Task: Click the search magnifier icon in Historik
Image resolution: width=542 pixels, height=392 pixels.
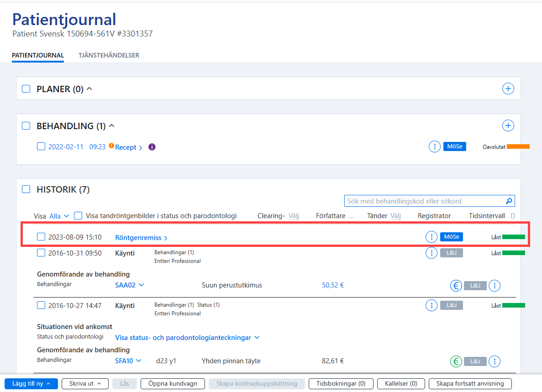Action: pos(509,201)
